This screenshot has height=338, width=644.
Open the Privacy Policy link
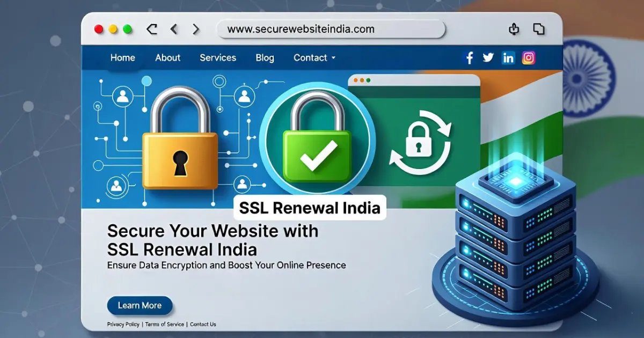123,325
